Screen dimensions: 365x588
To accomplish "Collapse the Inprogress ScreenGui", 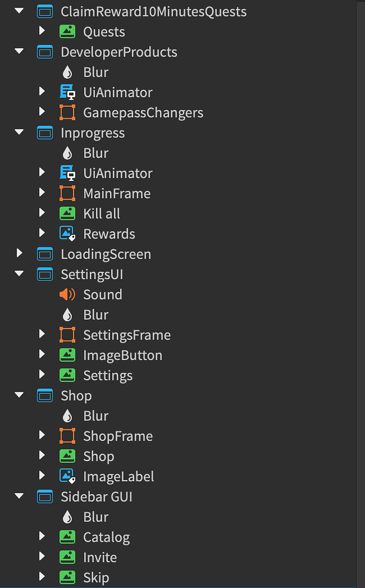I will coord(18,133).
